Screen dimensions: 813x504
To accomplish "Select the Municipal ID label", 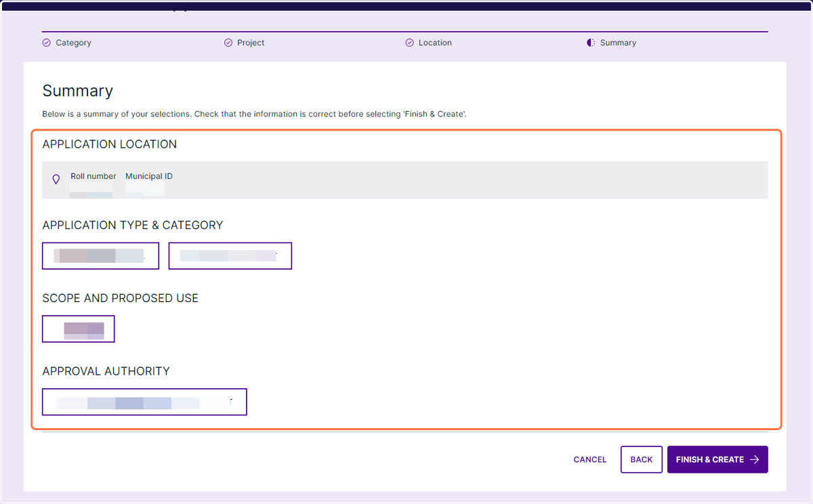I will click(149, 176).
